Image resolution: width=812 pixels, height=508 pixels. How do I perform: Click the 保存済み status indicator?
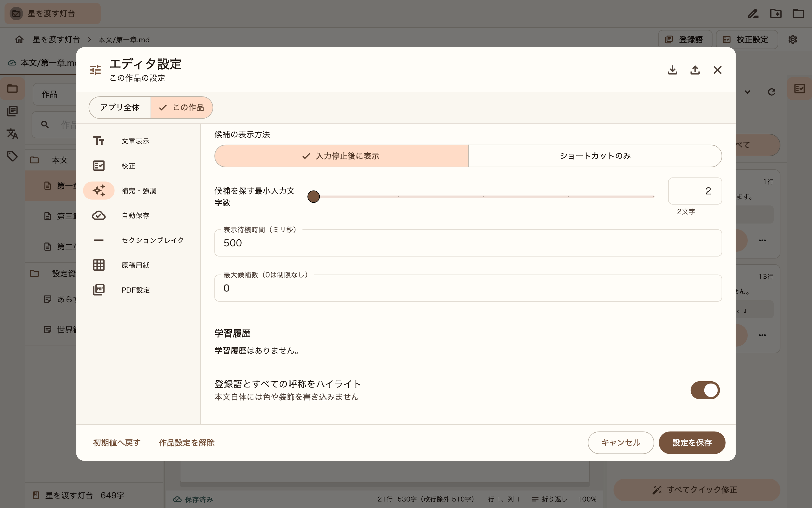tap(193, 499)
